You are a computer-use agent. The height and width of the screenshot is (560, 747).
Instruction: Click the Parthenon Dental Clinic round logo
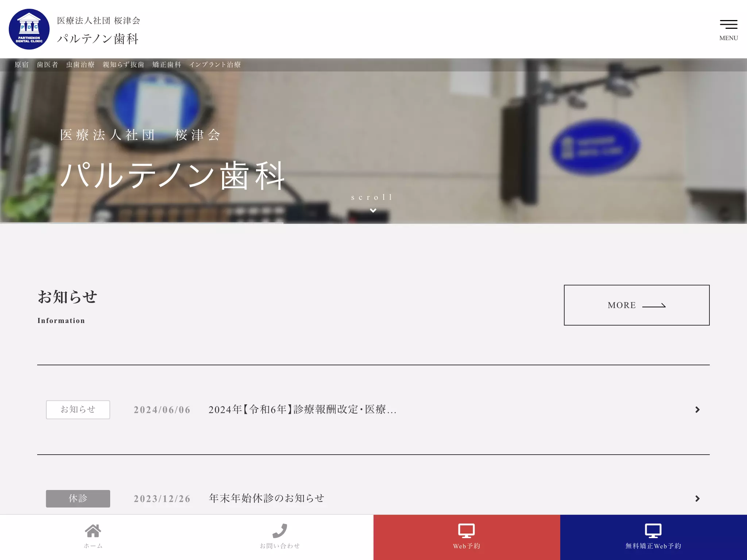29,29
